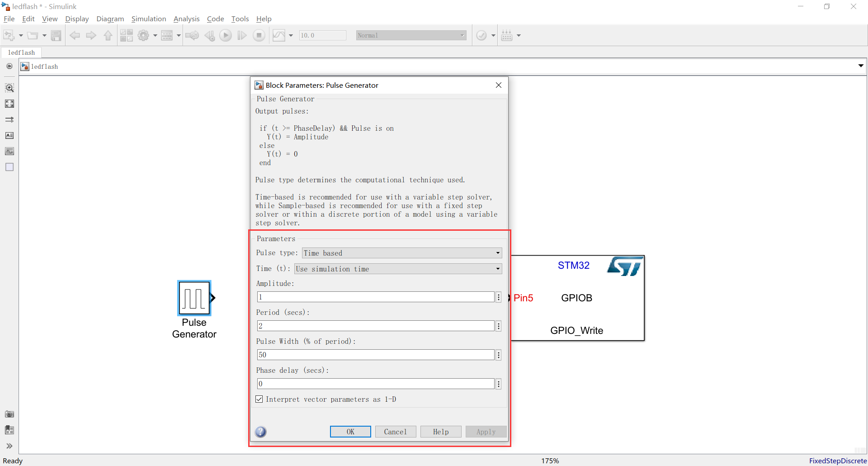Toggle the Interpret vector parameters as 1-D checkbox

tap(259, 399)
